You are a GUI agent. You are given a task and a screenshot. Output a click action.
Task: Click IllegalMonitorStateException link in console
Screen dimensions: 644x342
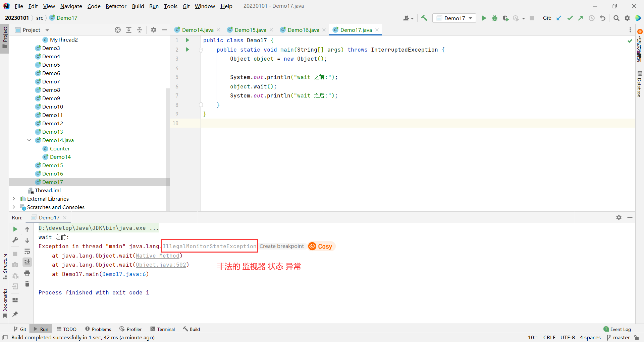tap(209, 247)
